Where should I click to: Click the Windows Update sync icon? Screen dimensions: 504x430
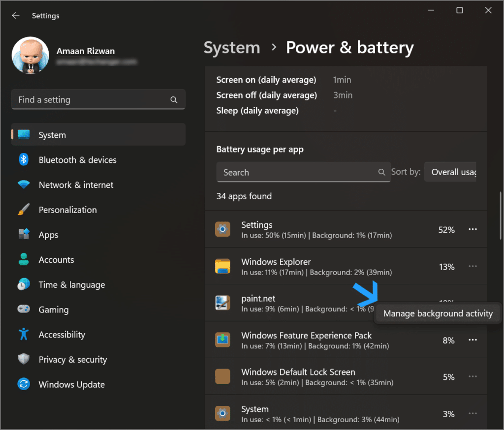coord(24,384)
